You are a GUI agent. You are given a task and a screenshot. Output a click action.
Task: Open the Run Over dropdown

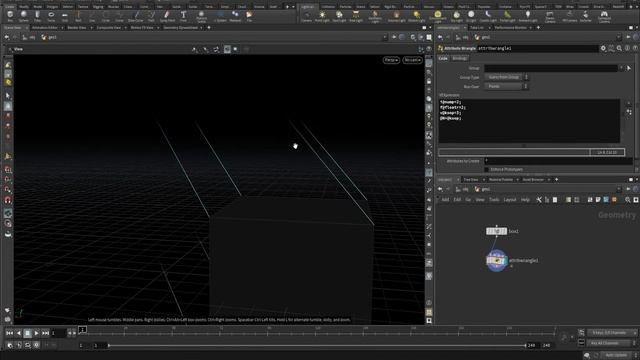506,86
